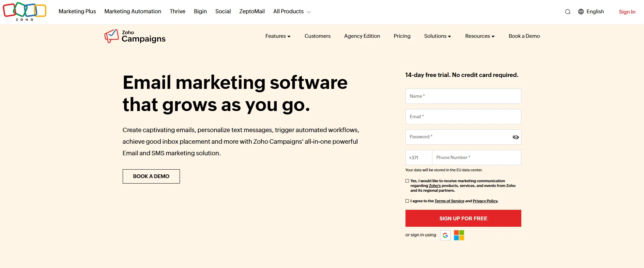Open Social product link

pos(223,12)
